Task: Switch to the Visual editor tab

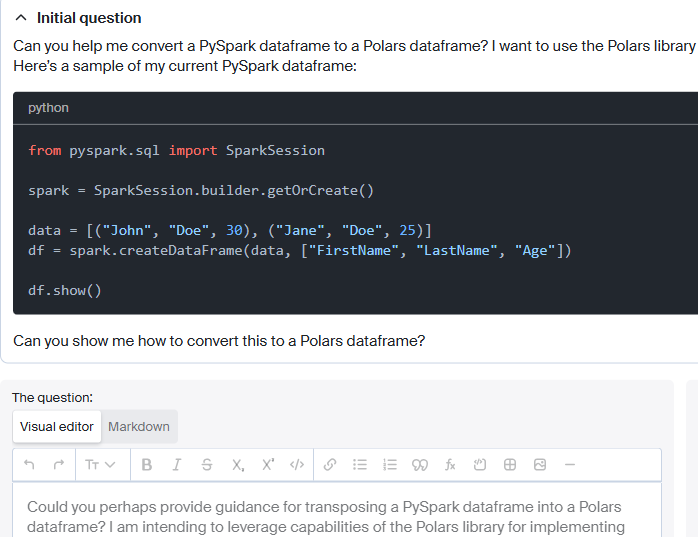Action: 57,427
